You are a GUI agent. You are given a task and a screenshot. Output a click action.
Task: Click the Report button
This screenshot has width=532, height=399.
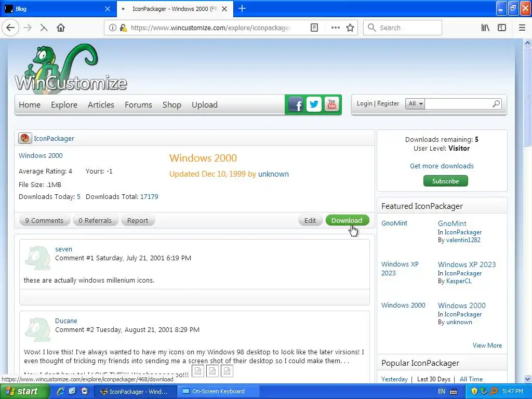coord(137,220)
